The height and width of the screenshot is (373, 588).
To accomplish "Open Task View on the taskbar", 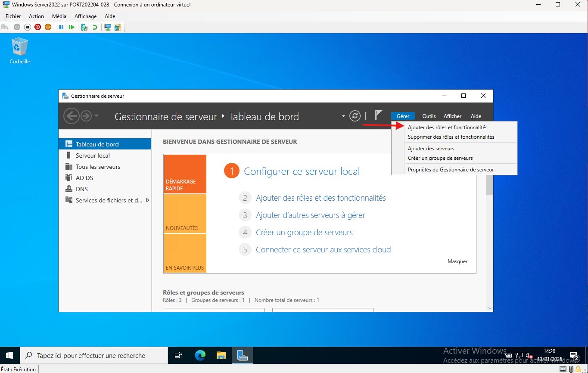I will [x=178, y=355].
